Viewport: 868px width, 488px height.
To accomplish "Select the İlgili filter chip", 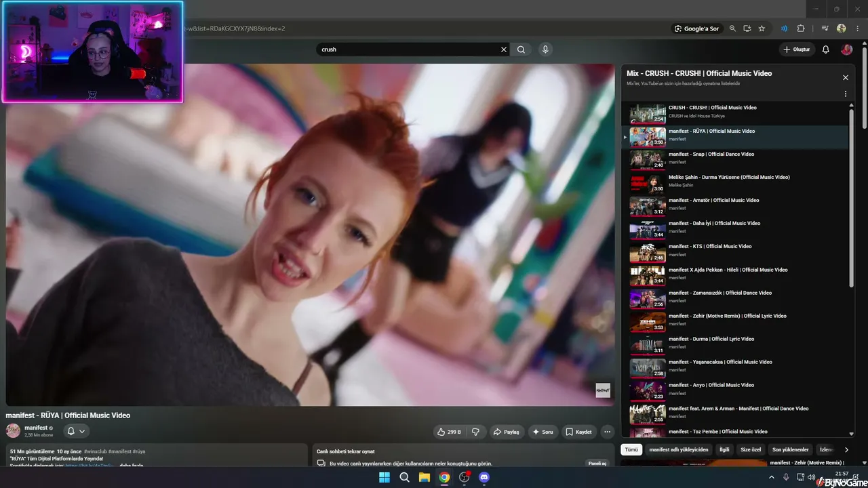I will (x=724, y=449).
